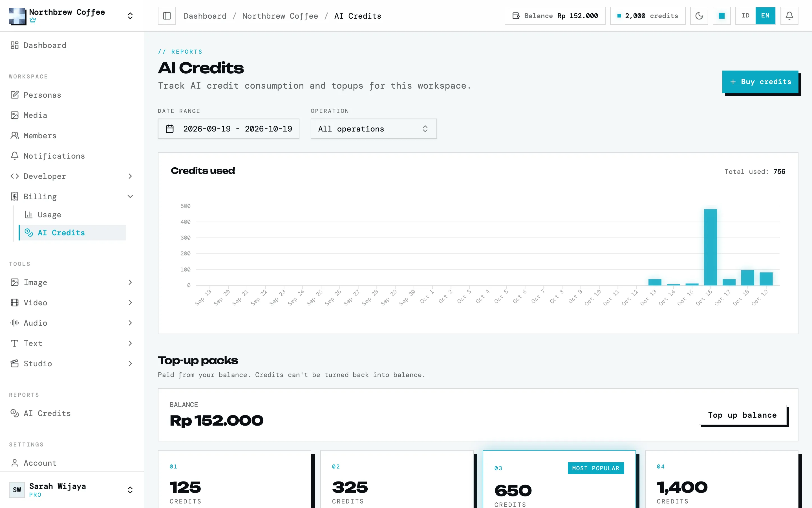Click the Account person icon

[14, 463]
